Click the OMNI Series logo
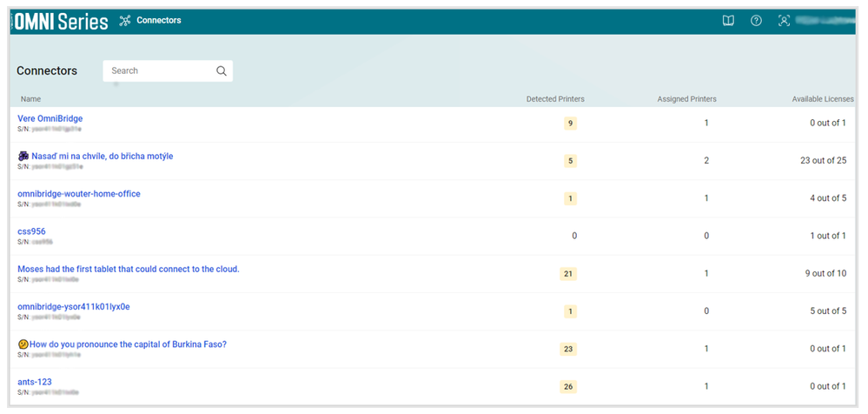The height and width of the screenshot is (414, 868). point(61,22)
